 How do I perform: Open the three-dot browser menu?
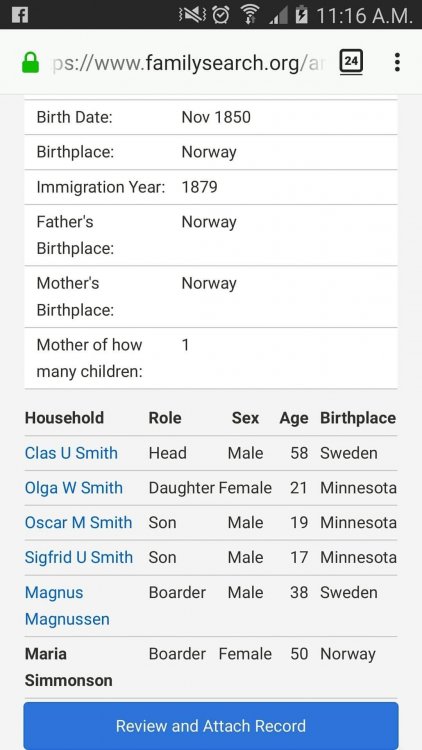click(x=397, y=62)
